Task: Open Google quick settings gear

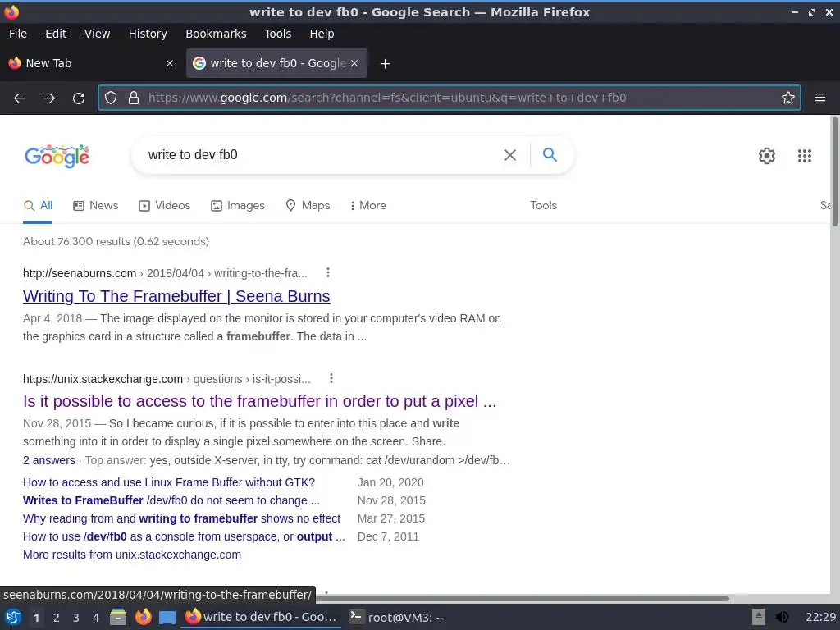Action: (767, 156)
